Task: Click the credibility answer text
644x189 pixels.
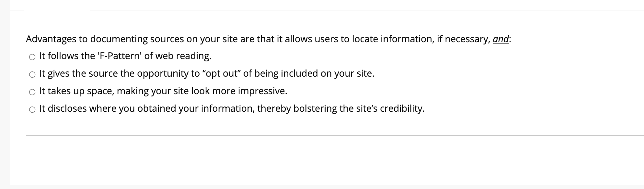Action: pyautogui.click(x=232, y=108)
